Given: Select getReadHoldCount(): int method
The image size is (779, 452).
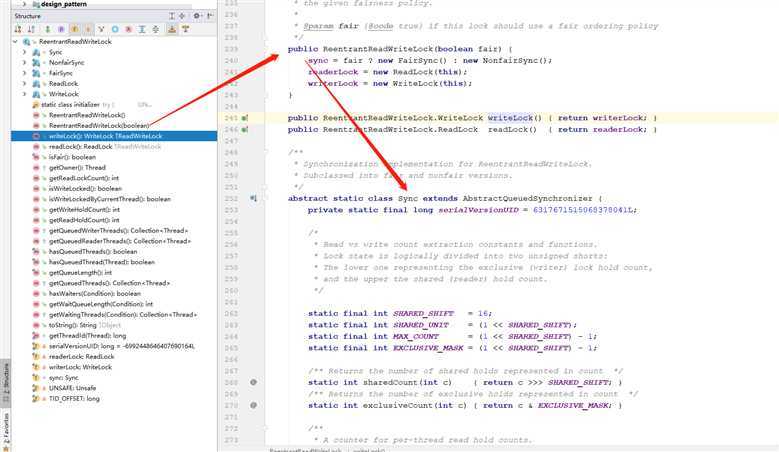Looking at the screenshot, I should (83, 220).
